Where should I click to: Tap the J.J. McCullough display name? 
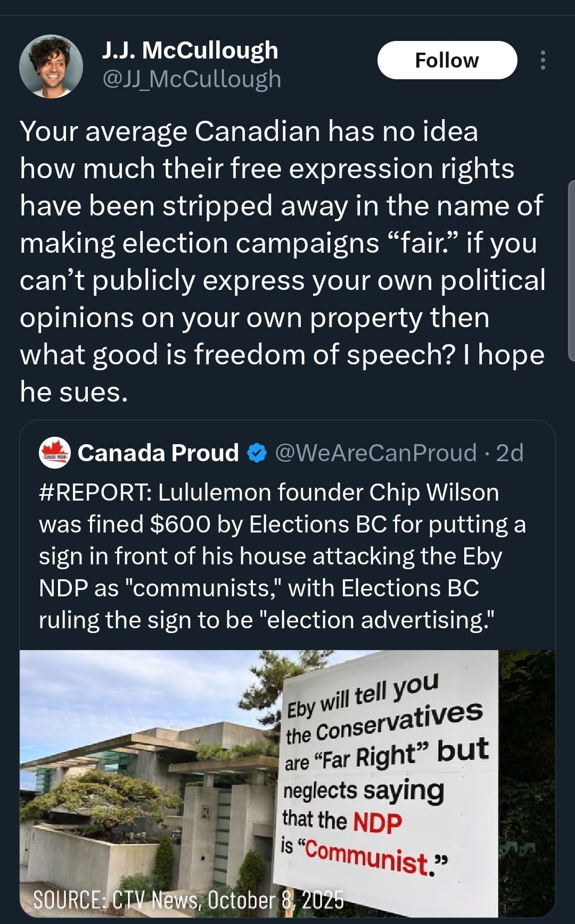(x=190, y=51)
